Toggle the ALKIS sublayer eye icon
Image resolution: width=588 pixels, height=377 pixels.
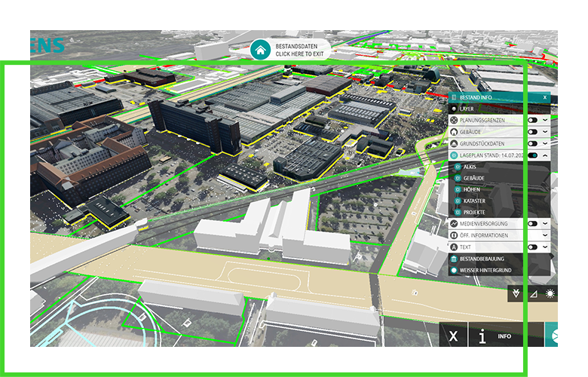pos(458,167)
